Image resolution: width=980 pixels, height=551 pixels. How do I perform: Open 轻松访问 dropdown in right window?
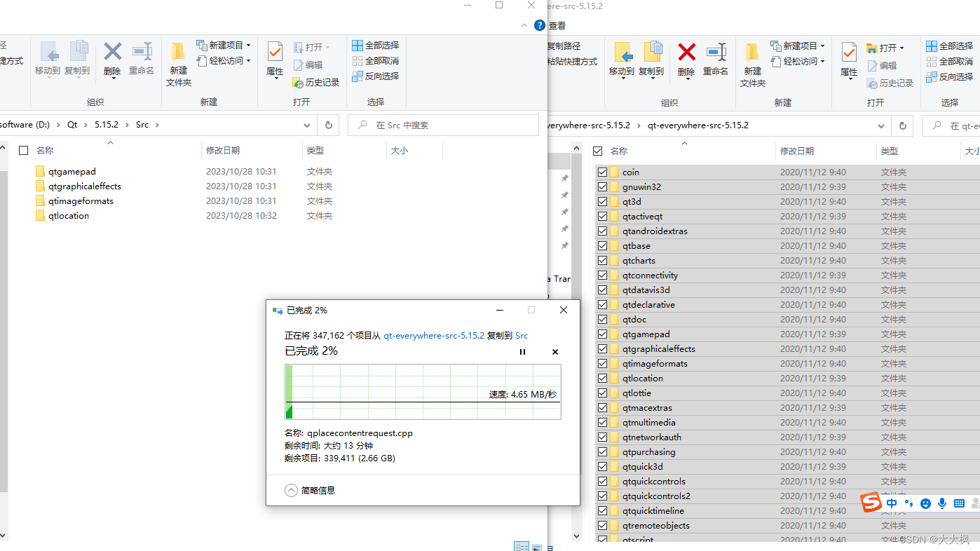pos(798,61)
